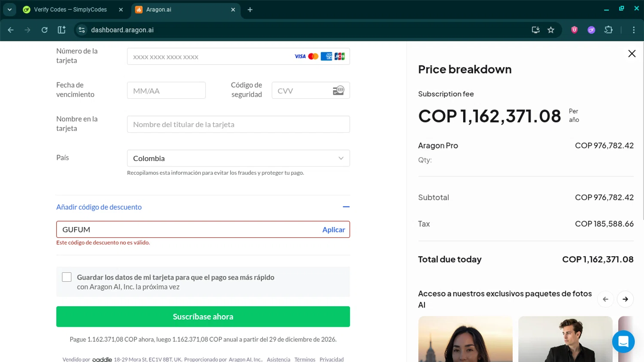
Task: Close the Verify Codes — SimplyCodes tab
Action: (x=121, y=9)
